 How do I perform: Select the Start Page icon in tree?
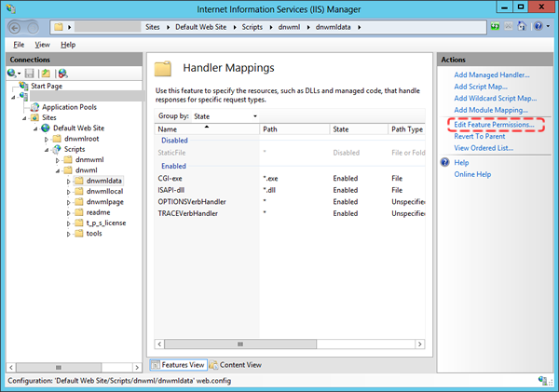(x=23, y=86)
